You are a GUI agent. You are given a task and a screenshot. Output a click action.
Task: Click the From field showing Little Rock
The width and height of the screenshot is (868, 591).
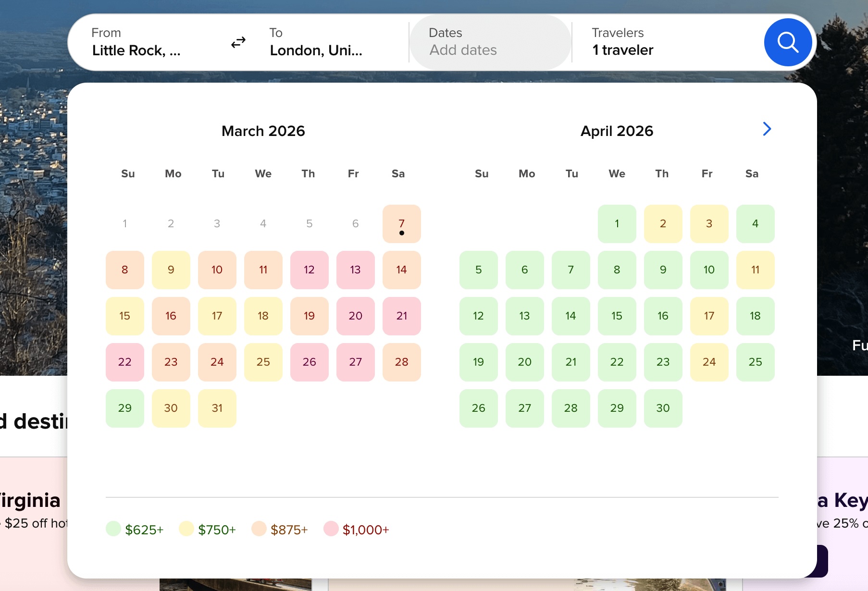136,42
